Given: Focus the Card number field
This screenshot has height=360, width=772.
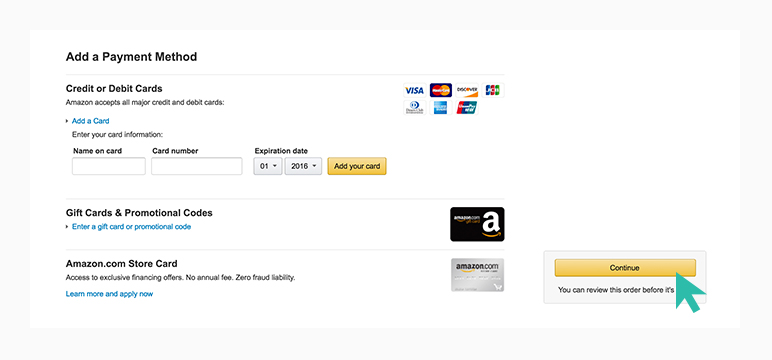Looking at the screenshot, I should click(x=196, y=166).
